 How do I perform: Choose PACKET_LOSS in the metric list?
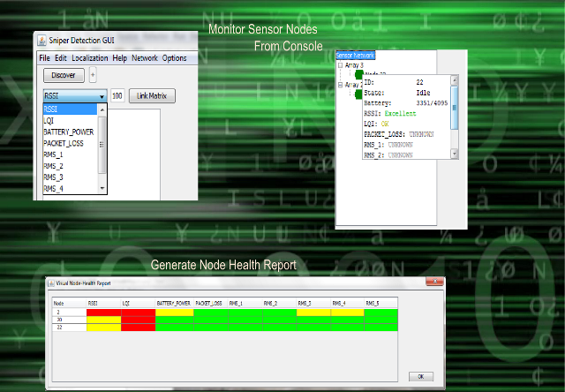click(x=64, y=143)
